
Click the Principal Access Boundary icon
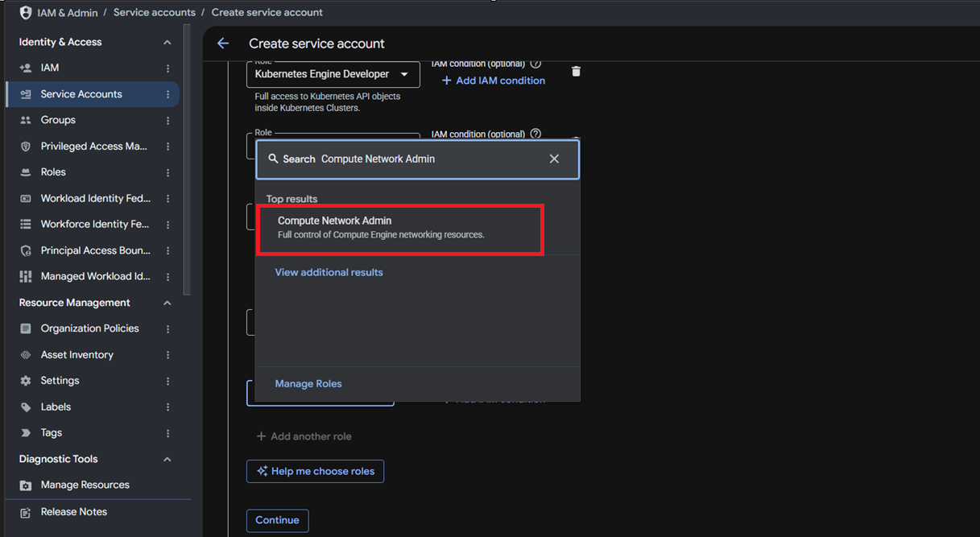[x=26, y=250]
